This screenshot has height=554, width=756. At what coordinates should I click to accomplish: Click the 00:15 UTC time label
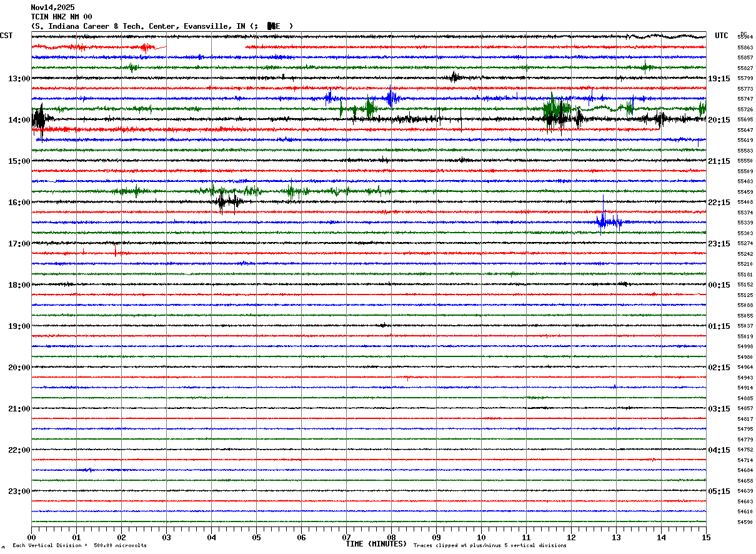click(719, 285)
